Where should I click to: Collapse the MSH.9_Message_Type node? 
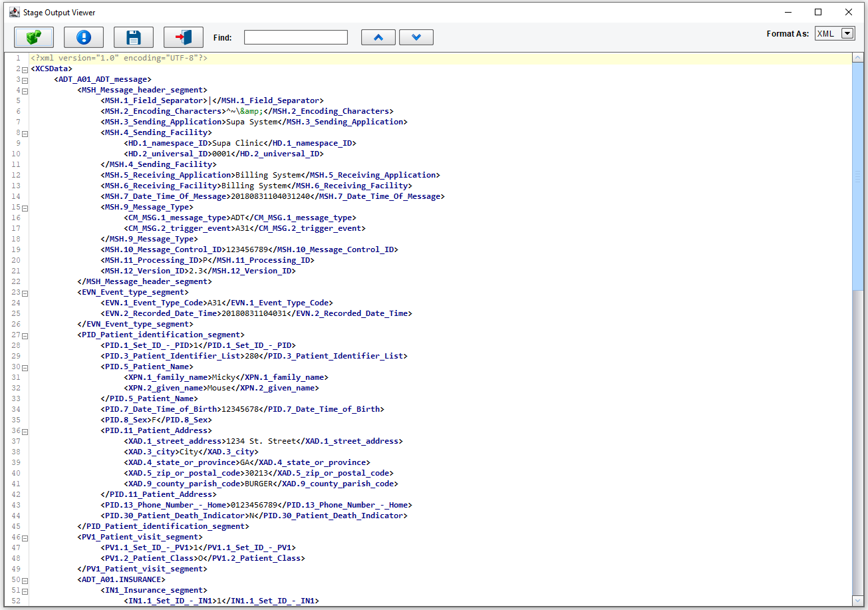coord(24,208)
